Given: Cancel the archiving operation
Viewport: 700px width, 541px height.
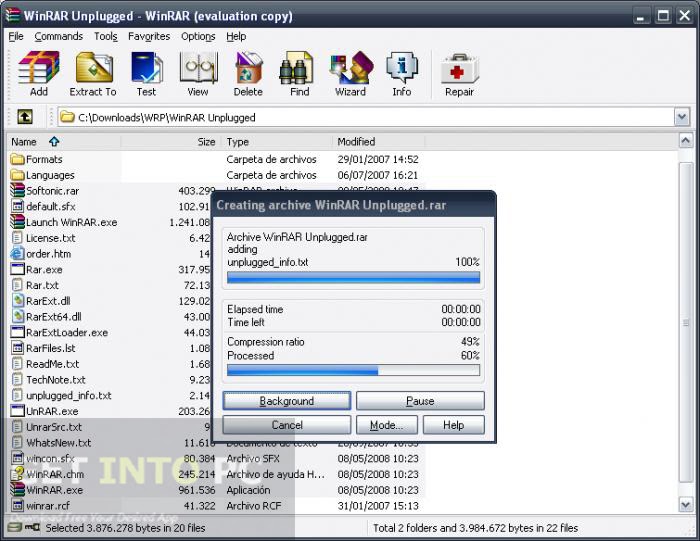Looking at the screenshot, I should click(287, 425).
